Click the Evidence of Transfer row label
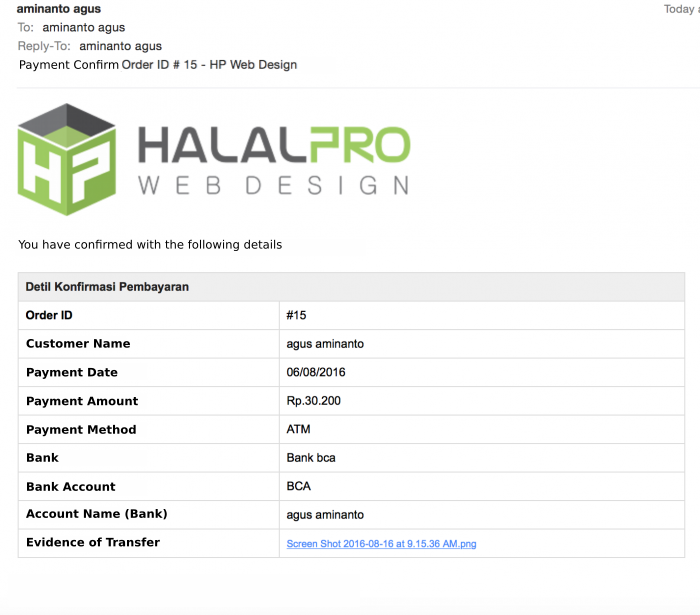The height and width of the screenshot is (615, 700). [x=93, y=543]
